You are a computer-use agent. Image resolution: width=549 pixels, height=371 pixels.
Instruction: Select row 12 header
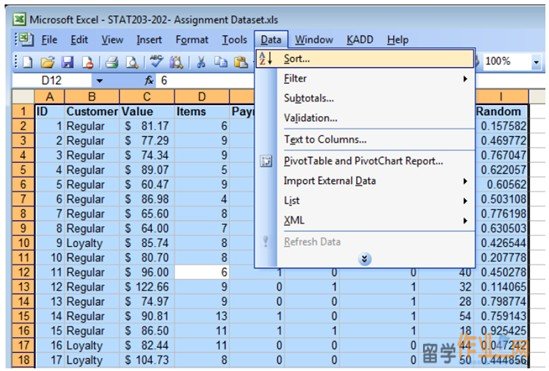pyautogui.click(x=23, y=272)
